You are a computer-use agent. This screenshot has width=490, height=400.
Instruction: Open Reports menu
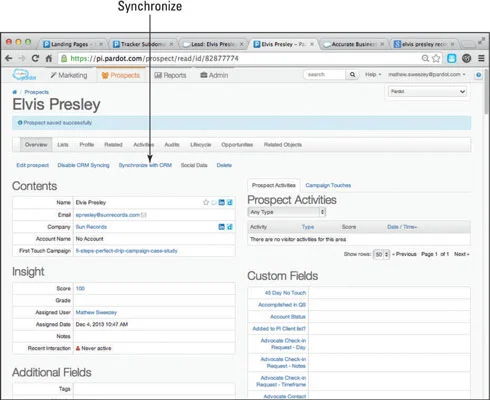[x=170, y=75]
